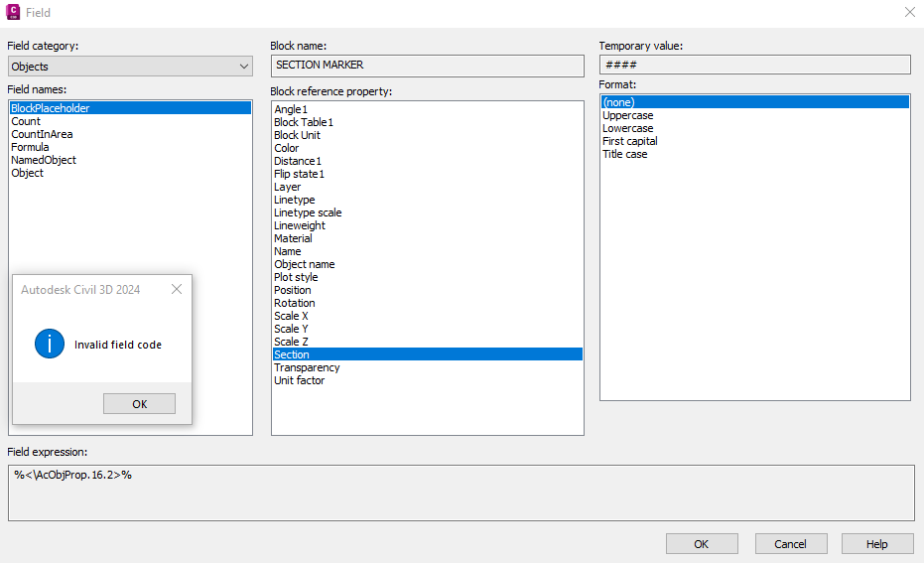Screen dimensions: 924x563
Task: Close the Field dialog window
Action: click(910, 12)
